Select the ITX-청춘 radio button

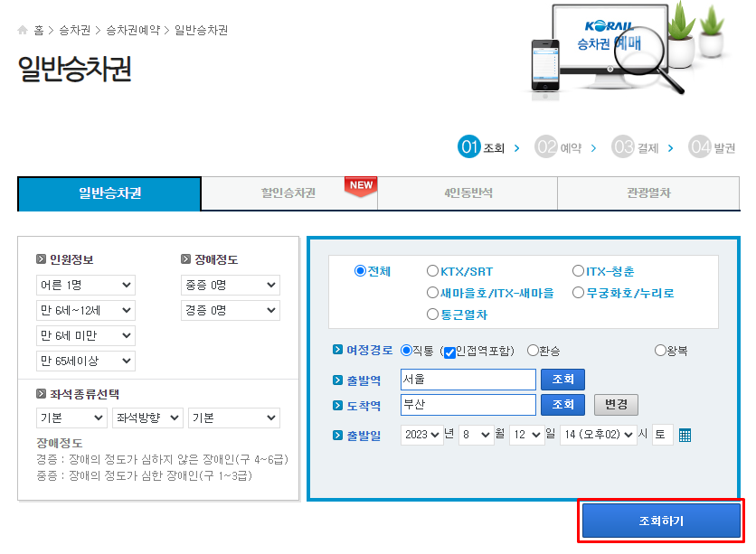[x=578, y=271]
